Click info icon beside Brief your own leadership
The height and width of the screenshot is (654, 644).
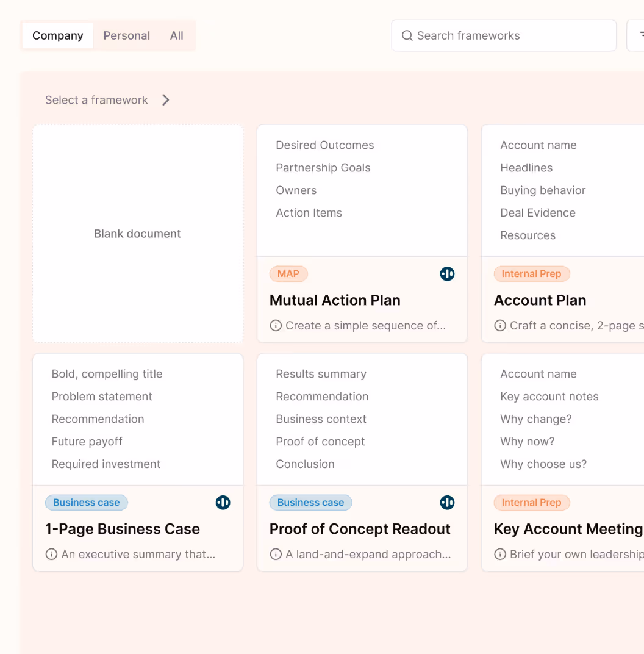point(500,555)
